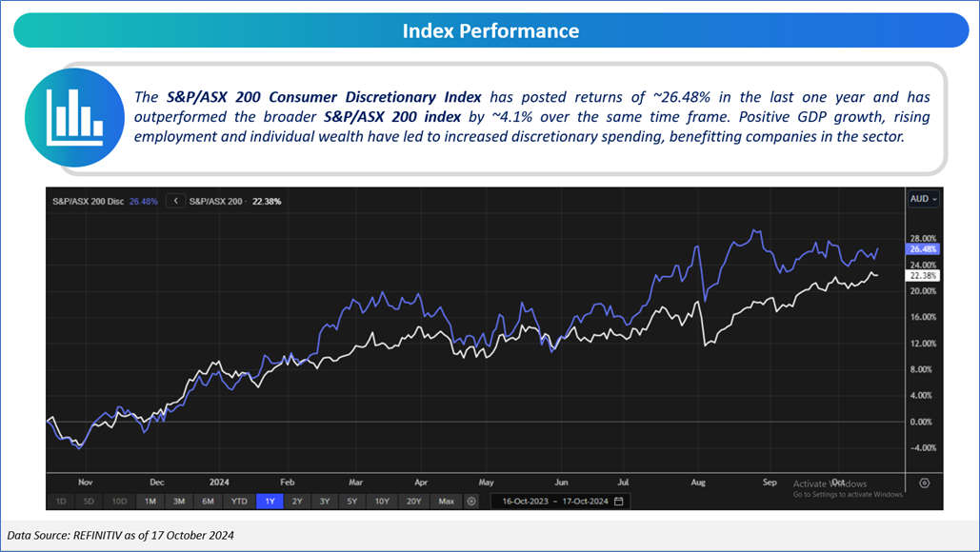The width and height of the screenshot is (980, 552).
Task: Click the bar chart circle icon
Action: (75, 117)
